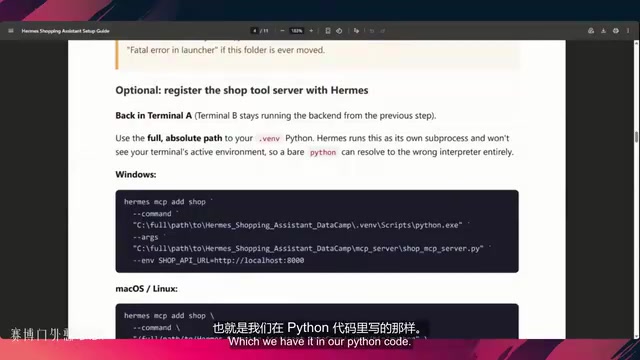
Task: Click the heading Optional: register the shop tool server
Action: pyautogui.click(x=242, y=90)
